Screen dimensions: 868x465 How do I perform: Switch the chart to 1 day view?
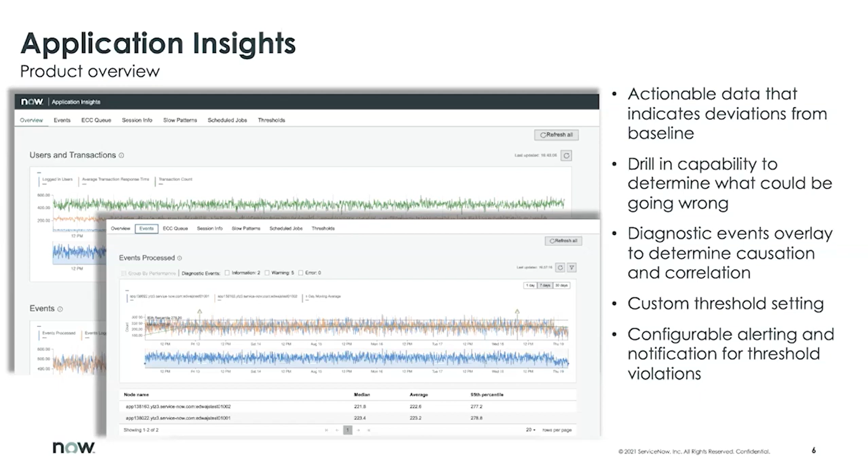tap(531, 286)
